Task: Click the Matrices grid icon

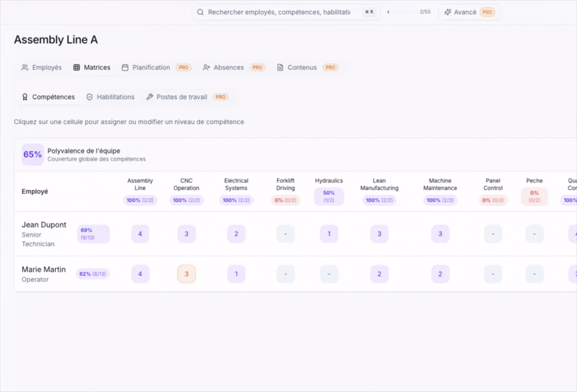Action: click(77, 68)
